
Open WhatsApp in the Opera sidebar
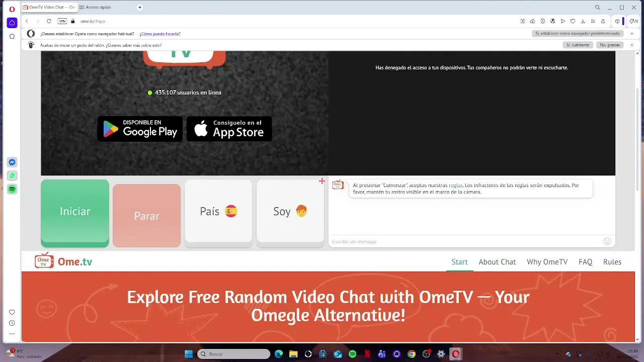tap(12, 175)
